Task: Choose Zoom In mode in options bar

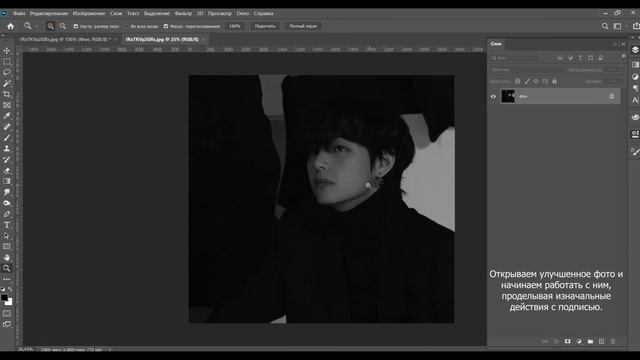Action: point(51,26)
